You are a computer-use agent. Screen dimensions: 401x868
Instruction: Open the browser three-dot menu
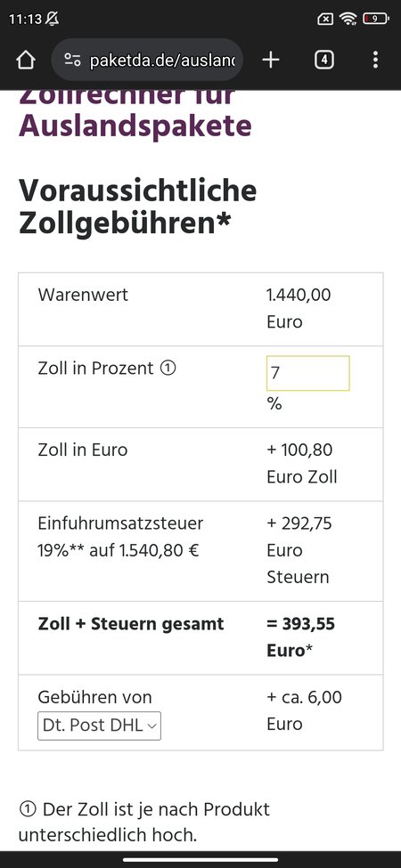point(375,60)
